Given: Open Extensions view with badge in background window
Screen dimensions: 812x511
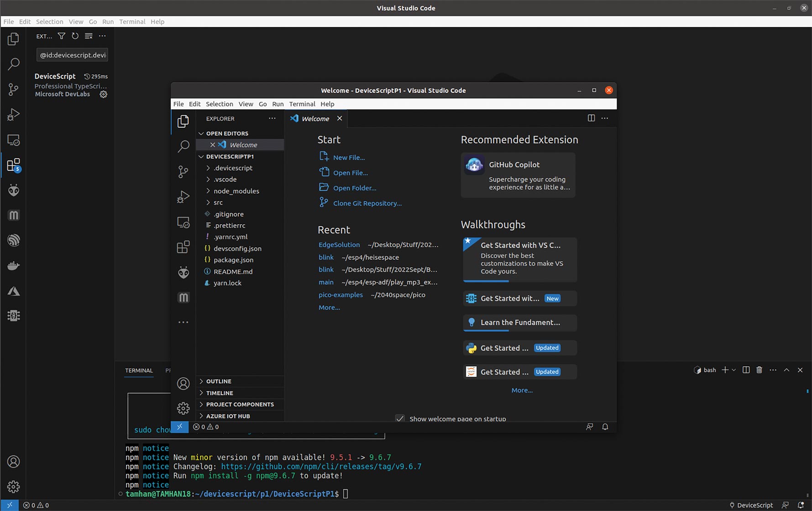Looking at the screenshot, I should click(13, 165).
